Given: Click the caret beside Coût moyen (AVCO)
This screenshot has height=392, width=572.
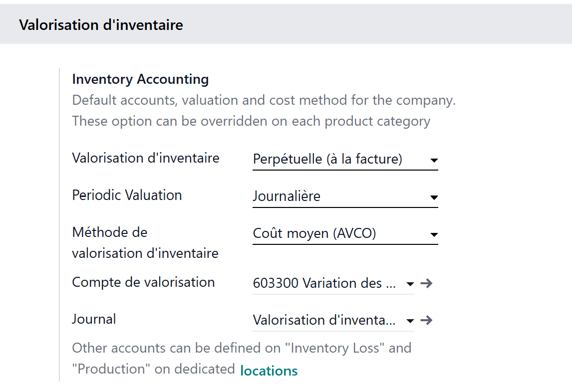Looking at the screenshot, I should [434, 234].
